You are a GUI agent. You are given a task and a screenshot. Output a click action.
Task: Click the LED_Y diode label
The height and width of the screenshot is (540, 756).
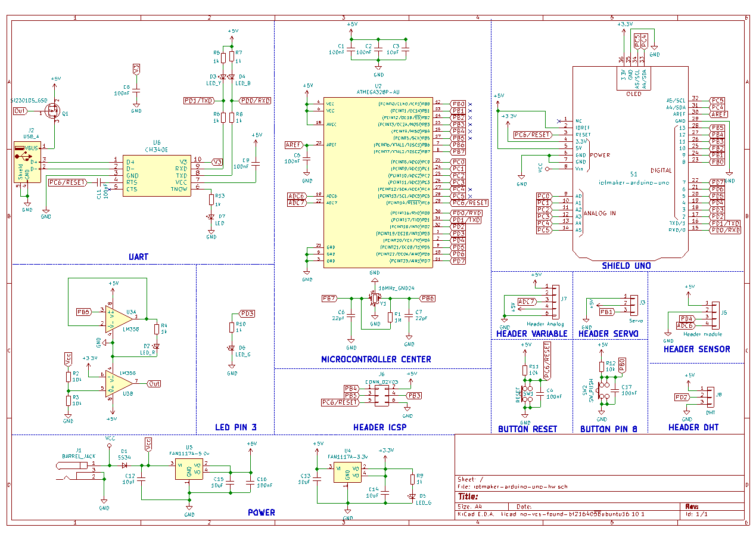[x=214, y=83]
